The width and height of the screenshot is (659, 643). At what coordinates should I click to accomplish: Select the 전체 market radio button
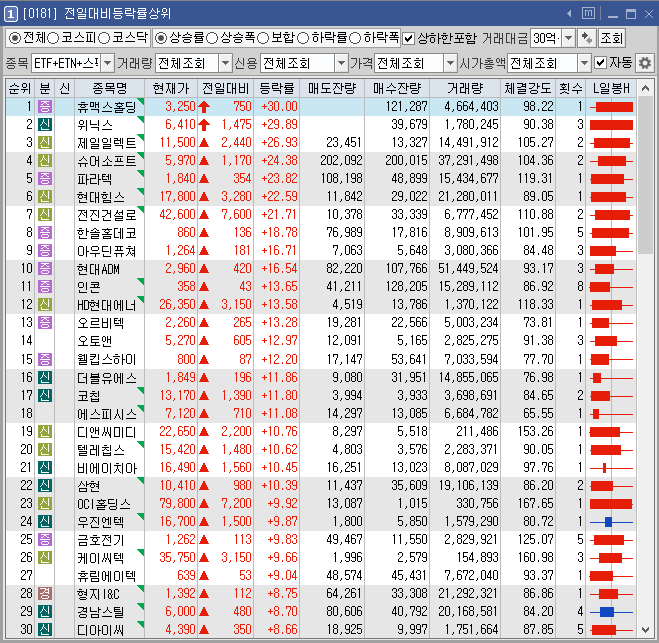pos(14,38)
